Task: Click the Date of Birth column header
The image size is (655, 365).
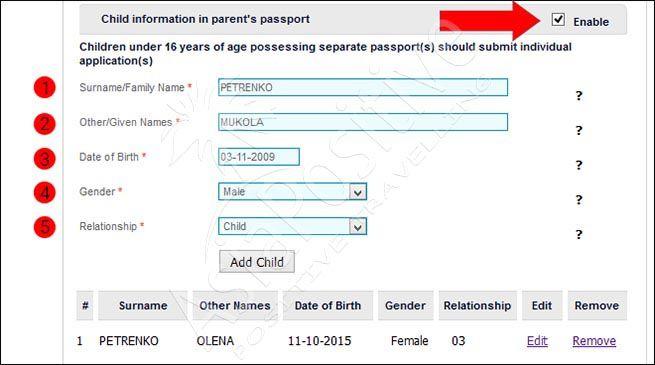Action: [x=328, y=306]
